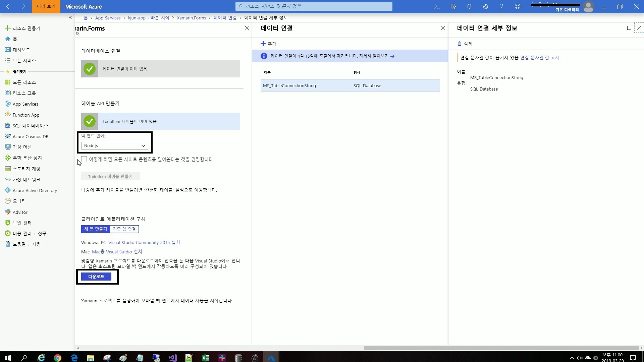Click the search box for resources and services
This screenshot has width=644, height=362.
314,6
